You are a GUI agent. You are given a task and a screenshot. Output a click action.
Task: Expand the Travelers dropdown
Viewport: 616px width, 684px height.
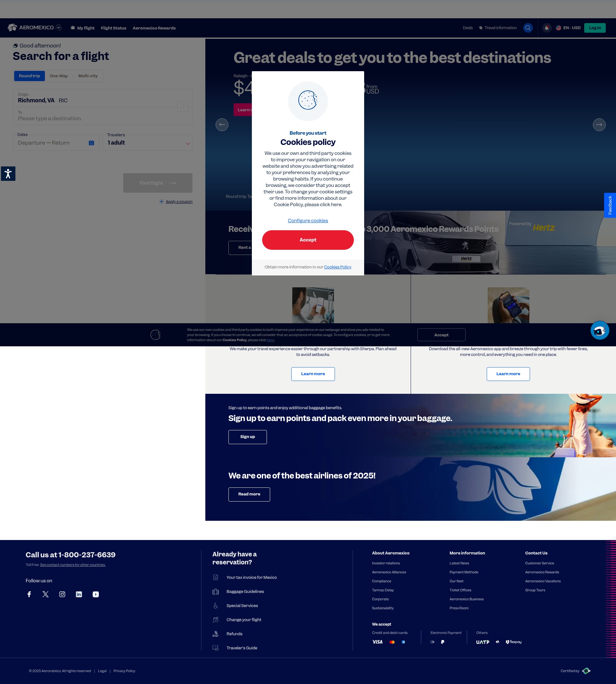pos(148,143)
